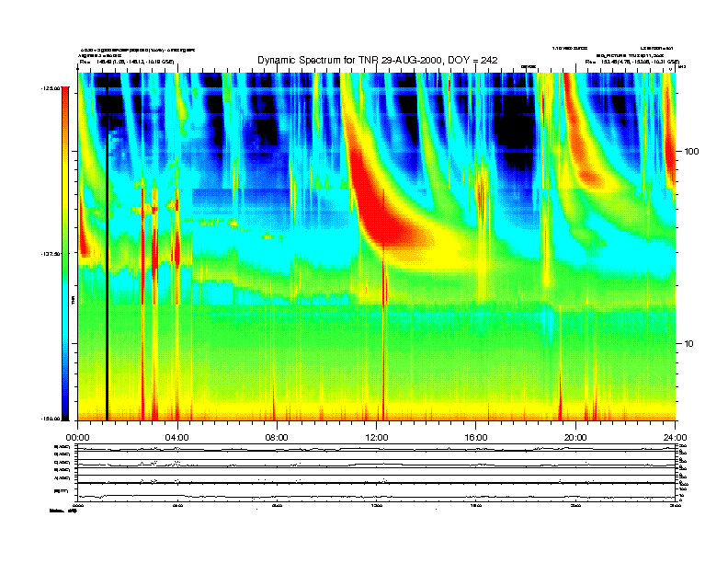Click the "12:00" time axis label
728x563 pixels.
[x=377, y=438]
